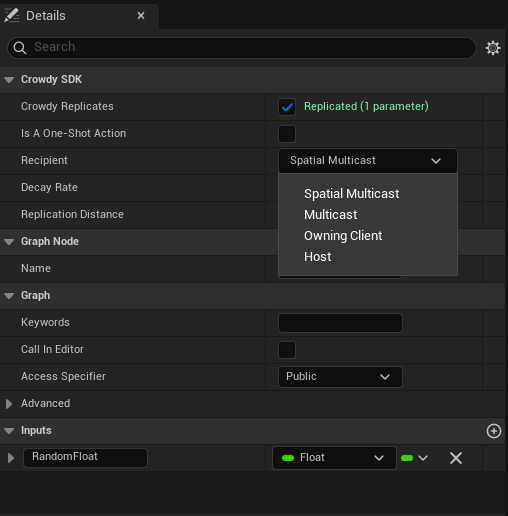508x516 pixels.
Task: Expand the RandomFloat input row arrow
Action: point(11,458)
